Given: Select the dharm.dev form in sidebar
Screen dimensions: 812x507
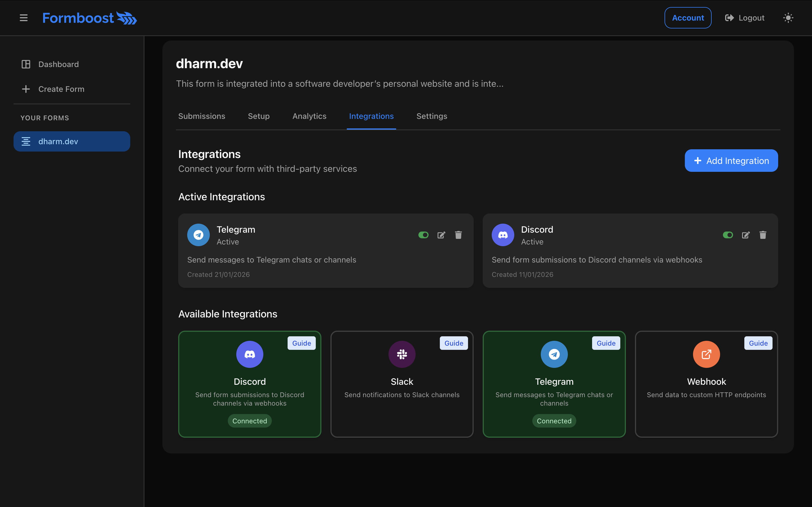Looking at the screenshot, I should pos(71,141).
